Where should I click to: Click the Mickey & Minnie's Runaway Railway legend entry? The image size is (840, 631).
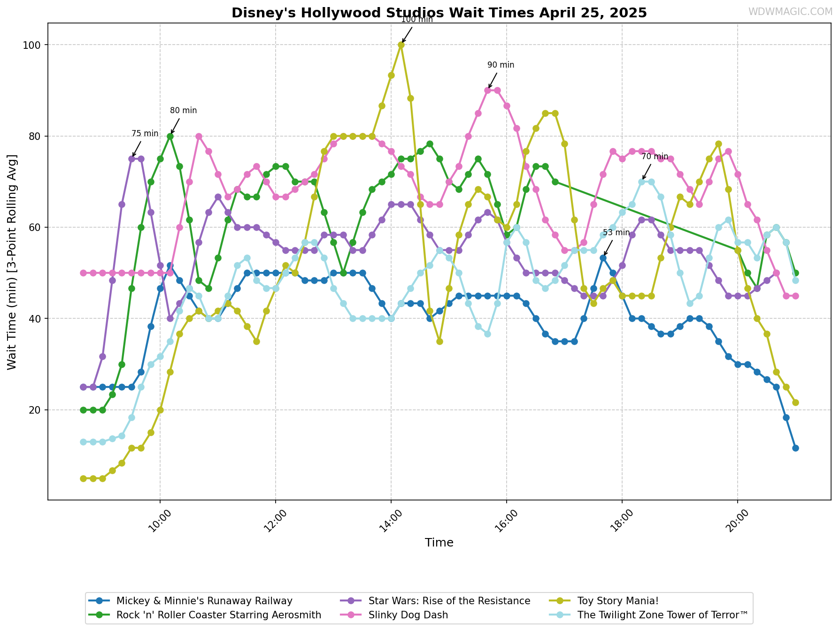coord(191,601)
